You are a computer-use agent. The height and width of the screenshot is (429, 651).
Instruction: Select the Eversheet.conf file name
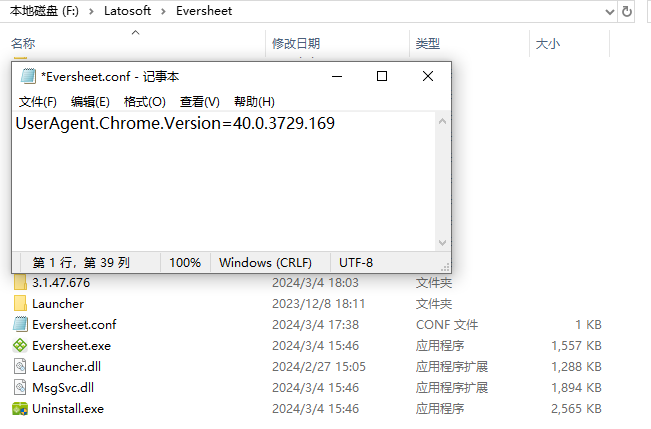tap(74, 324)
